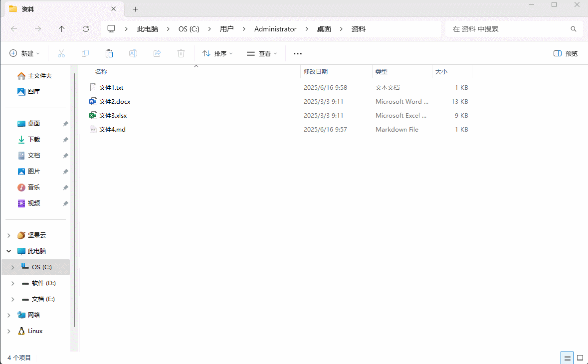The image size is (588, 364).
Task: Open the 查看 view dropdown
Action: click(262, 53)
